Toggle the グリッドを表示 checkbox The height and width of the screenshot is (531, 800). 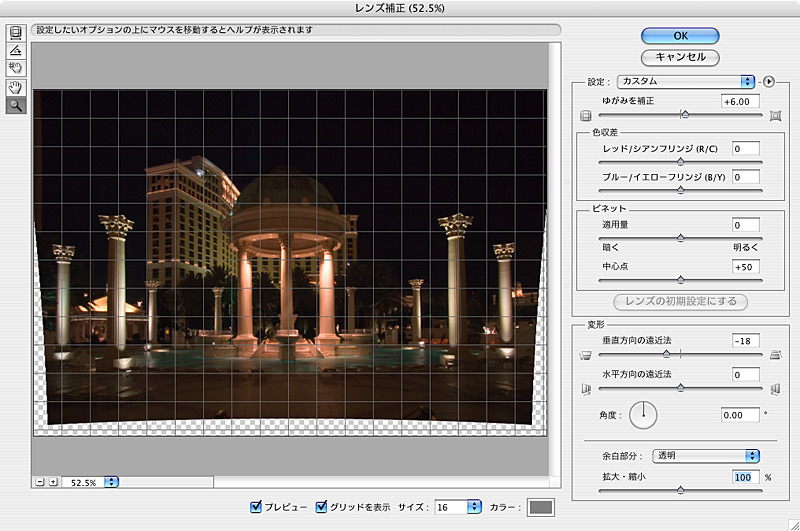click(321, 507)
